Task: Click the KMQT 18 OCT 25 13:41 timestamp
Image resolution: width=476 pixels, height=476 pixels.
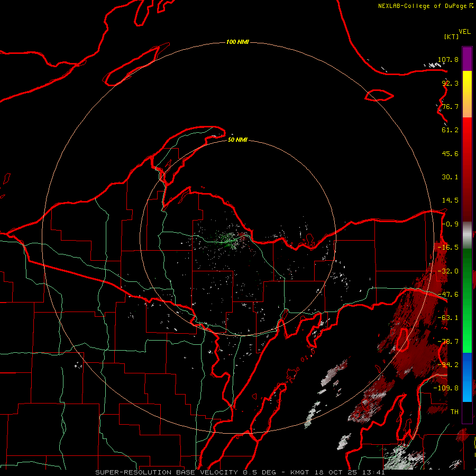Action: coord(337,472)
